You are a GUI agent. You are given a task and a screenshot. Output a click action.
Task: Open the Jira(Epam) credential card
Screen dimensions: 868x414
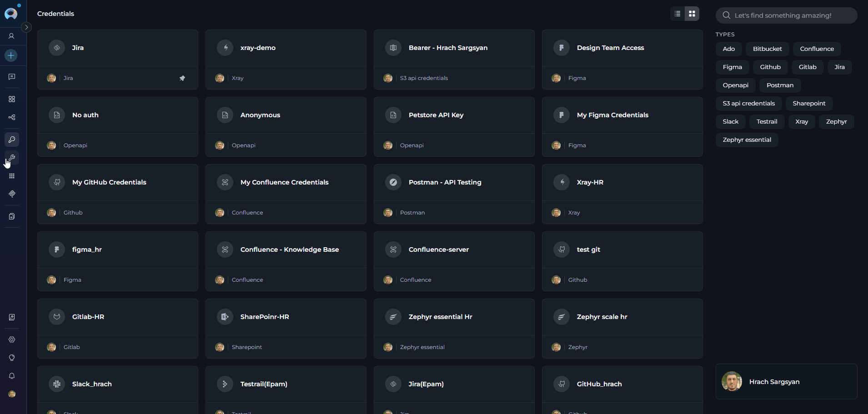pos(454,390)
